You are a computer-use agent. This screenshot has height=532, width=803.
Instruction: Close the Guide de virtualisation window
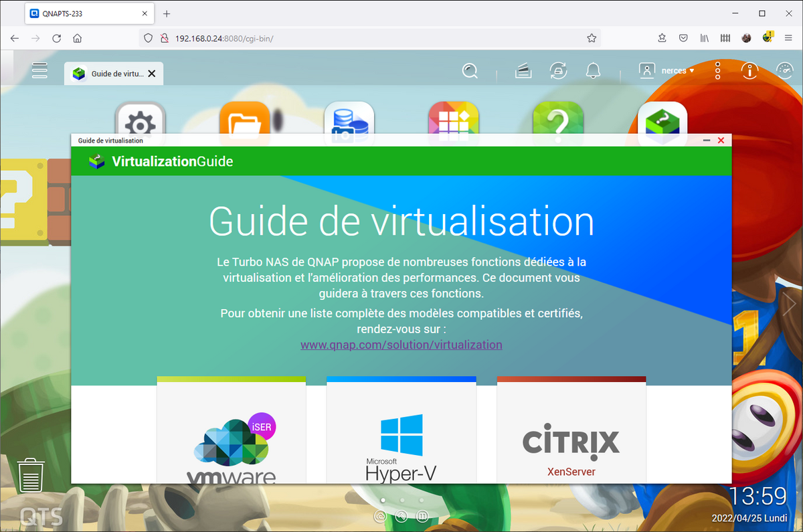pyautogui.click(x=721, y=141)
